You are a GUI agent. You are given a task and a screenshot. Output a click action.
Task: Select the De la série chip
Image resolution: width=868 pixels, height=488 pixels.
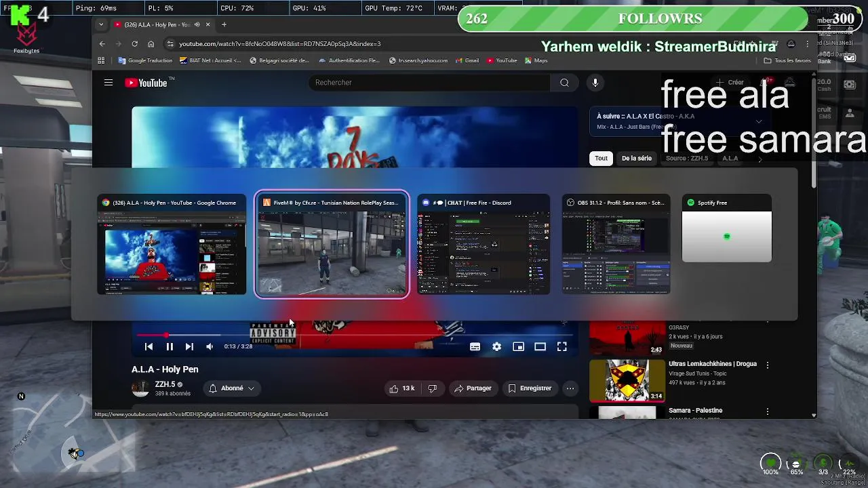[637, 159]
